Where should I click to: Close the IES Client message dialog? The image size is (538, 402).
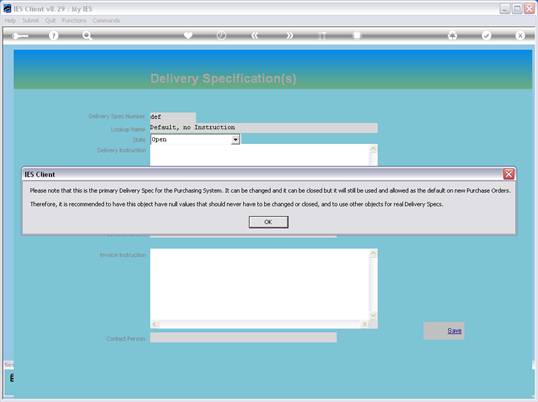[x=508, y=174]
